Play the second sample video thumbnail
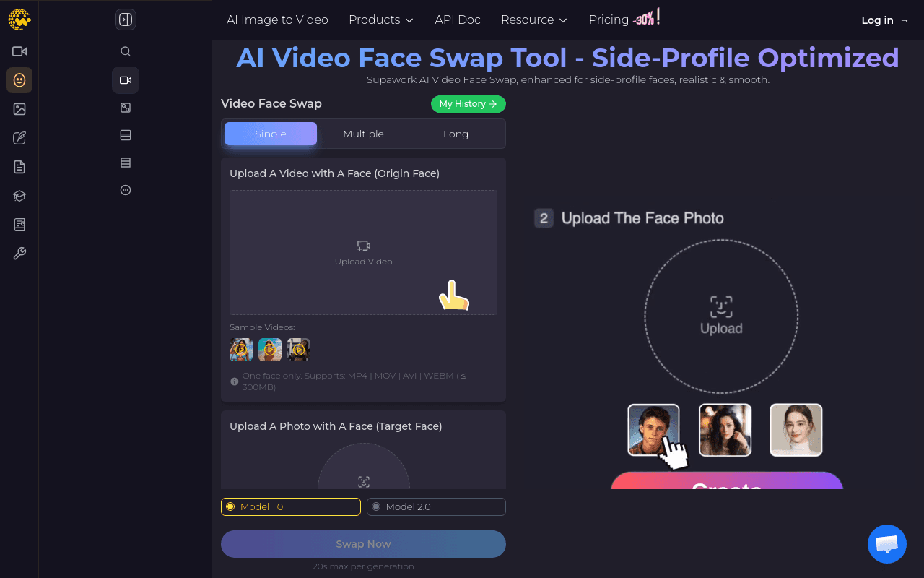Image resolution: width=924 pixels, height=578 pixels. 270,350
